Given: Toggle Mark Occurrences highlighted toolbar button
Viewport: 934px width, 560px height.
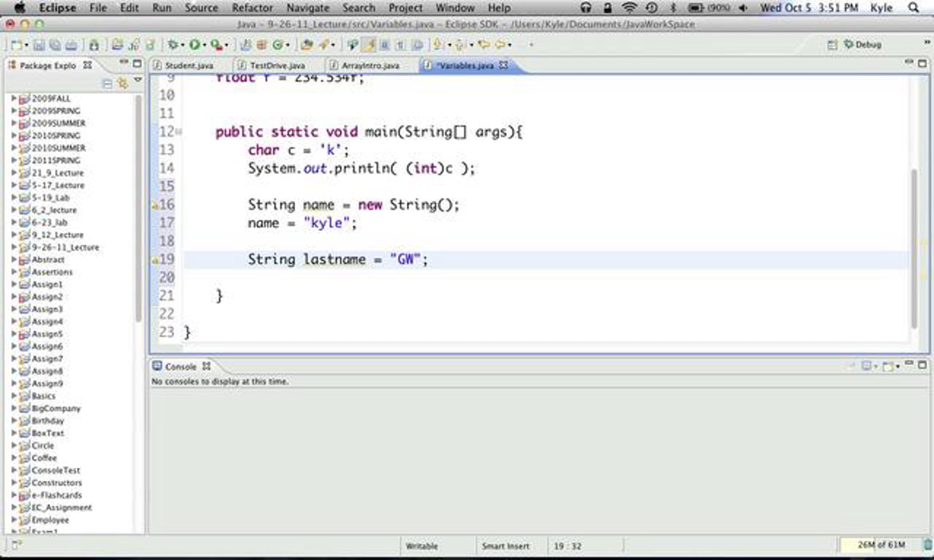Looking at the screenshot, I should 368,45.
